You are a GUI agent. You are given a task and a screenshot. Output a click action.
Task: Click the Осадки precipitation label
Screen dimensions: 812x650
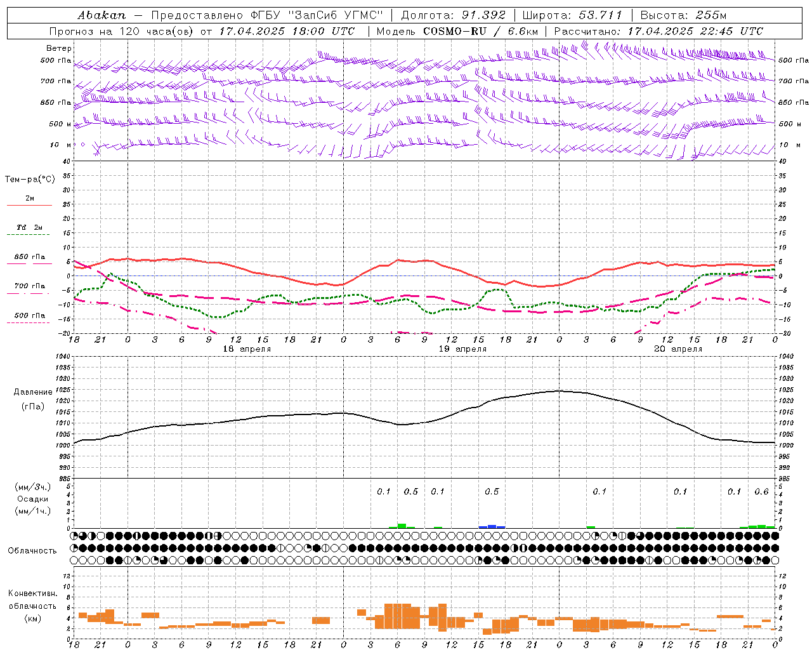(32, 499)
